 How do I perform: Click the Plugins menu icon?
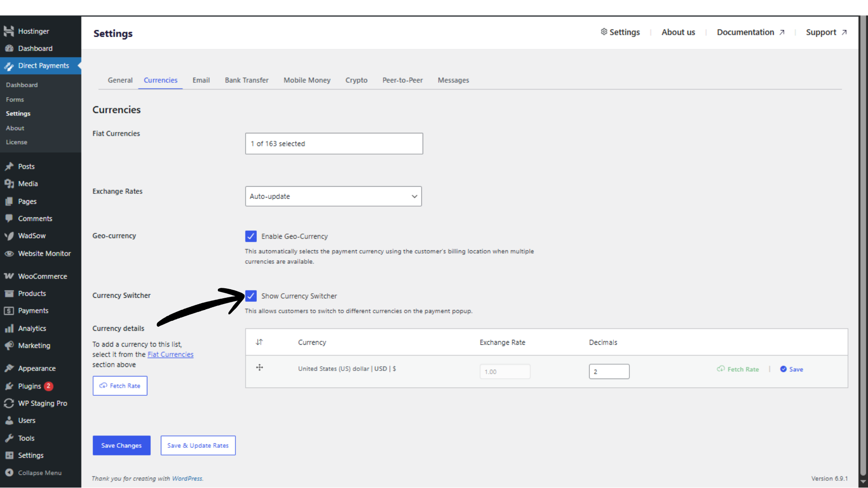pos(9,386)
